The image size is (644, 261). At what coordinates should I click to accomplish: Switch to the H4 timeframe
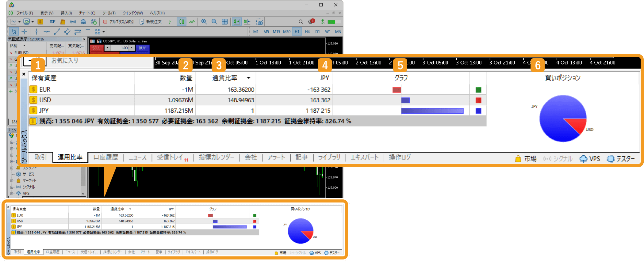tap(307, 32)
